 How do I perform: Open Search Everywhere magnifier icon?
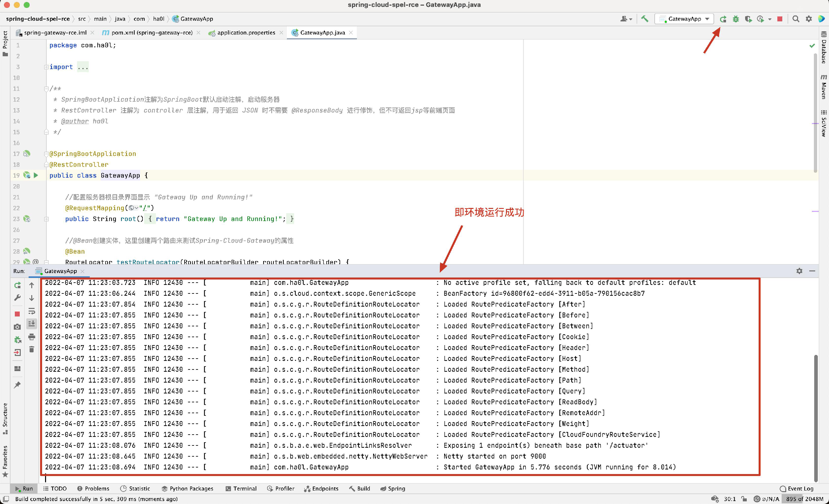795,19
